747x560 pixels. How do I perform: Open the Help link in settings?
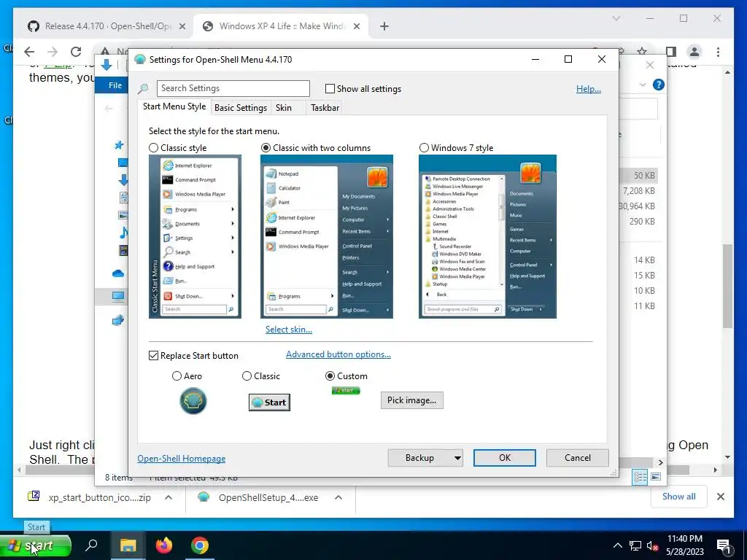pos(589,89)
